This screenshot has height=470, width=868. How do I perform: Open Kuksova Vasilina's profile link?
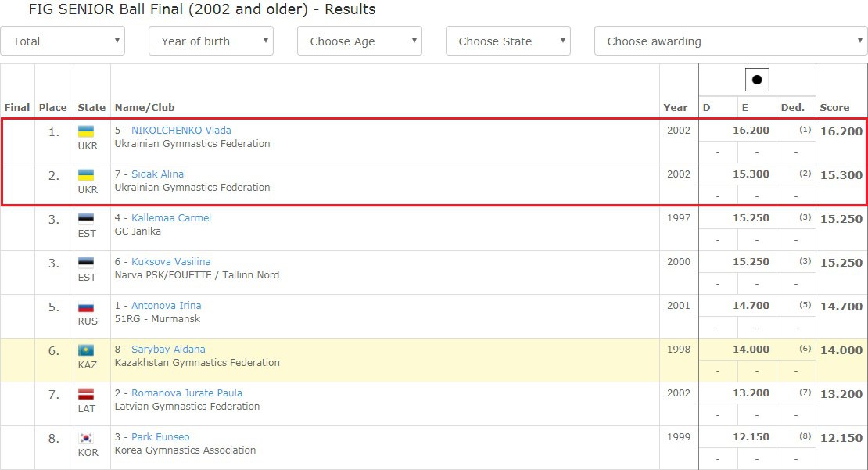[x=170, y=262]
